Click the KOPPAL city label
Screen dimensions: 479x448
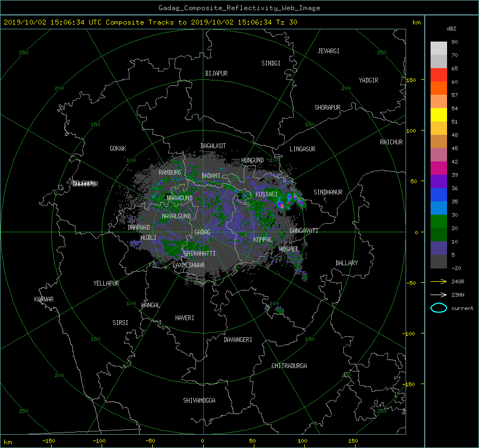[263, 240]
